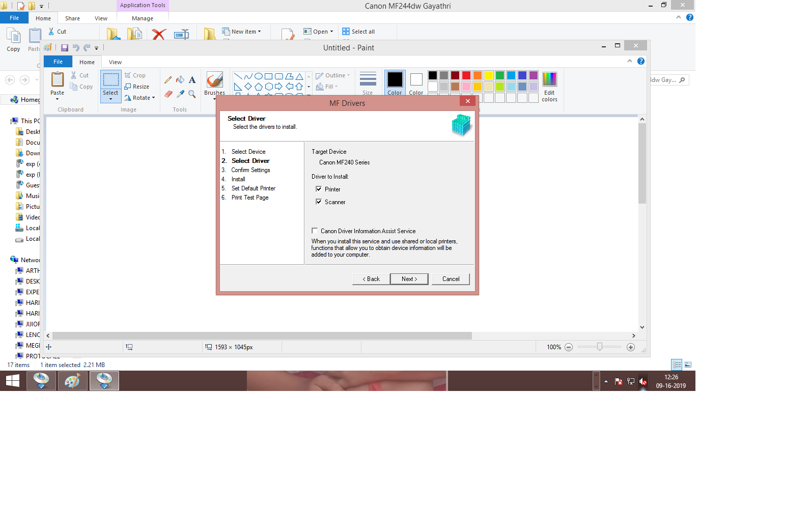Choose the Oval shape in the shapes gallery

pos(258,76)
